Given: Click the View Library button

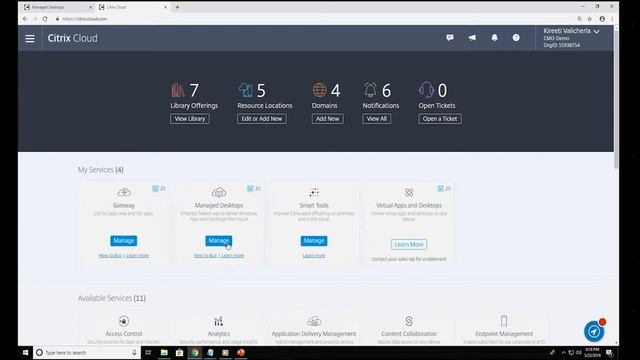Looking at the screenshot, I should [190, 119].
